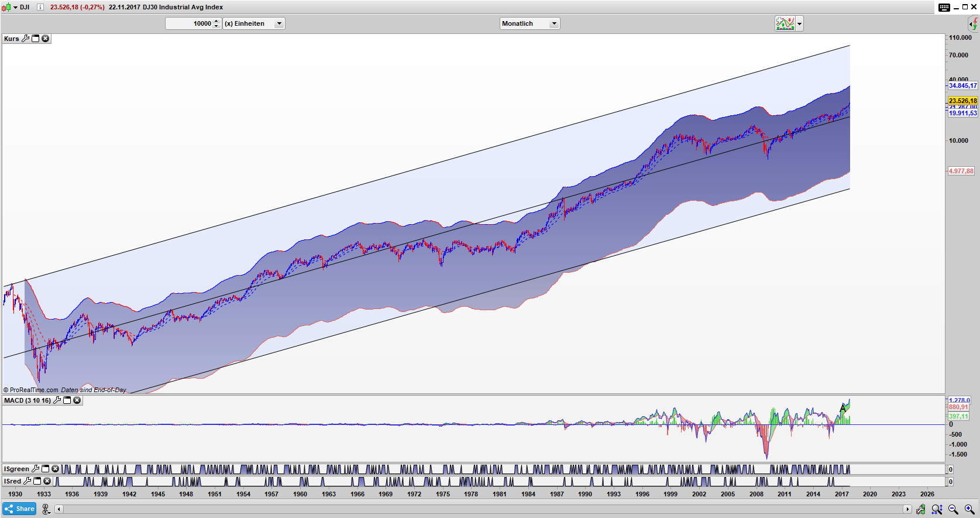
Task: Open the Kurs panel wrench settings
Action: point(25,39)
